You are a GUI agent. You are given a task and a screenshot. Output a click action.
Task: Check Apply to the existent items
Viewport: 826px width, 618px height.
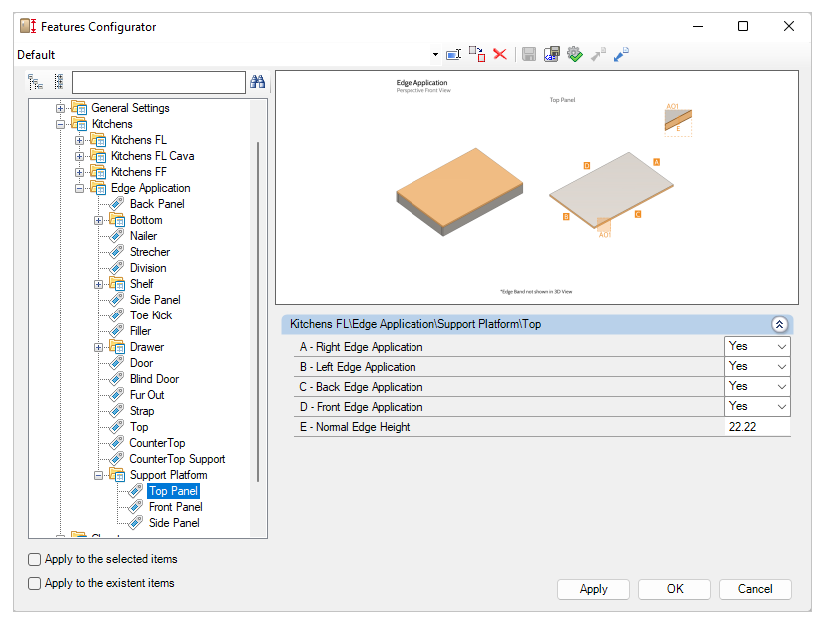(x=35, y=583)
